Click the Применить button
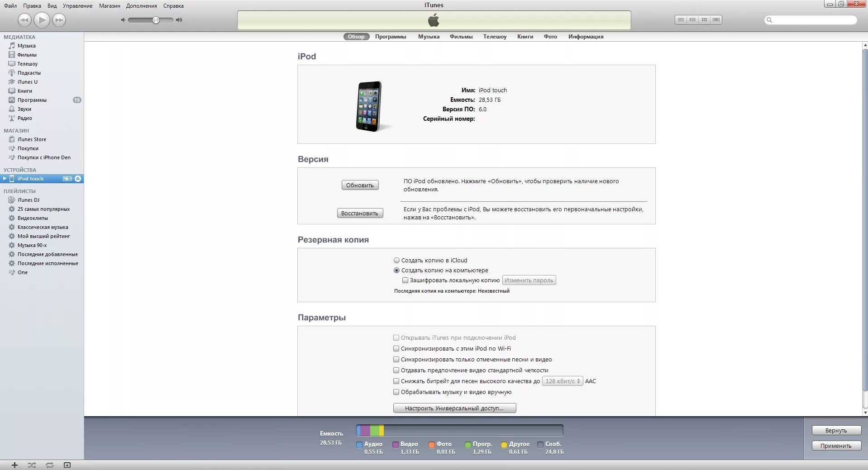Screen dimensions: 868x470 tap(836, 446)
